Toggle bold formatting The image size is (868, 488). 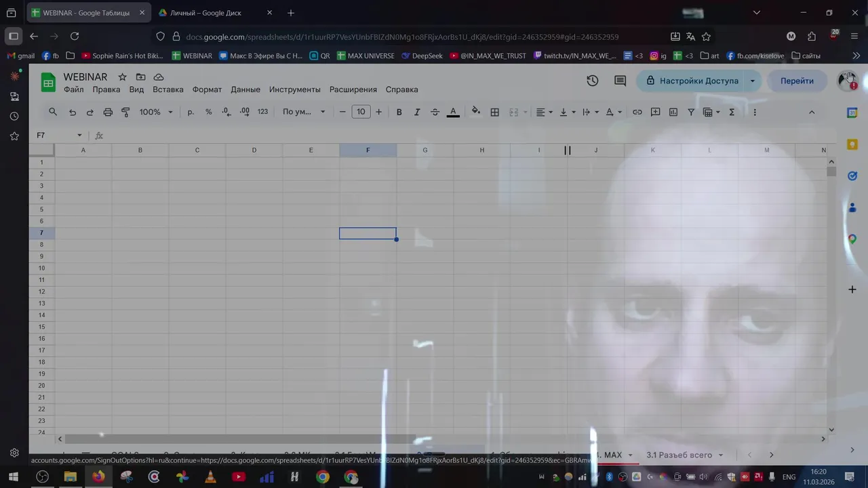[x=399, y=112]
